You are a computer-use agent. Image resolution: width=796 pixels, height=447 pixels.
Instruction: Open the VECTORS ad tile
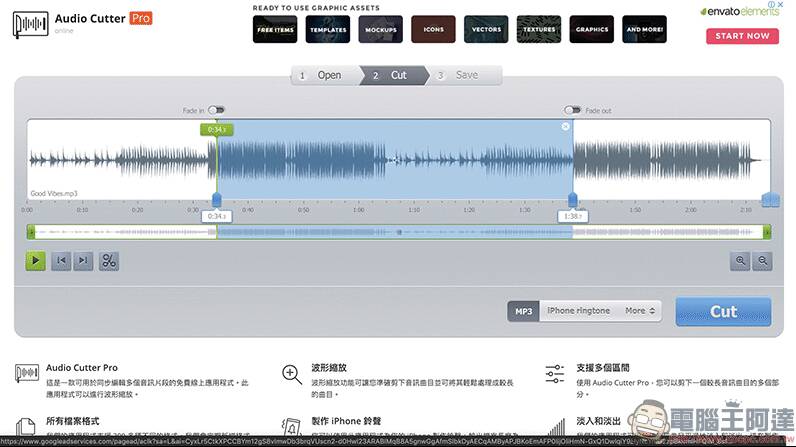tap(486, 29)
